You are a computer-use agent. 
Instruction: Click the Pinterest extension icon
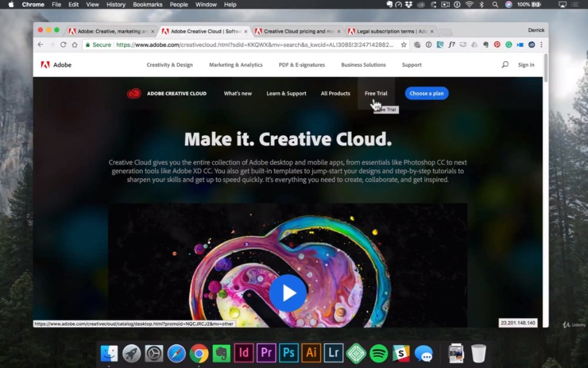497,45
